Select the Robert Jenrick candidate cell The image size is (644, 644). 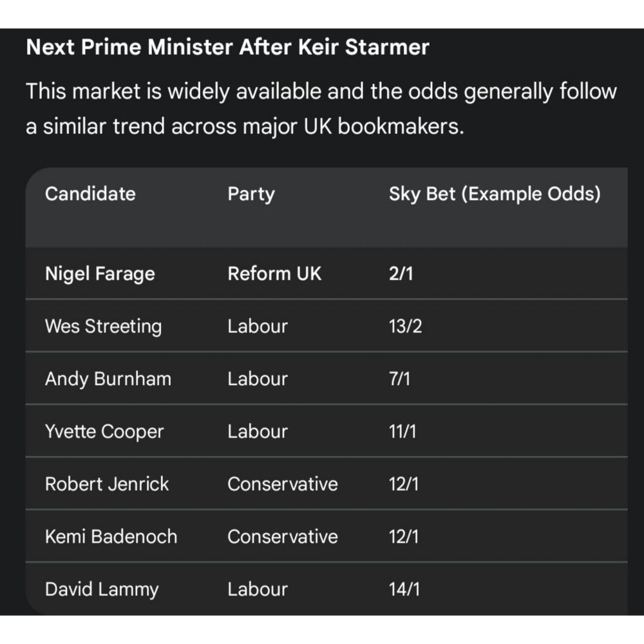click(x=107, y=484)
